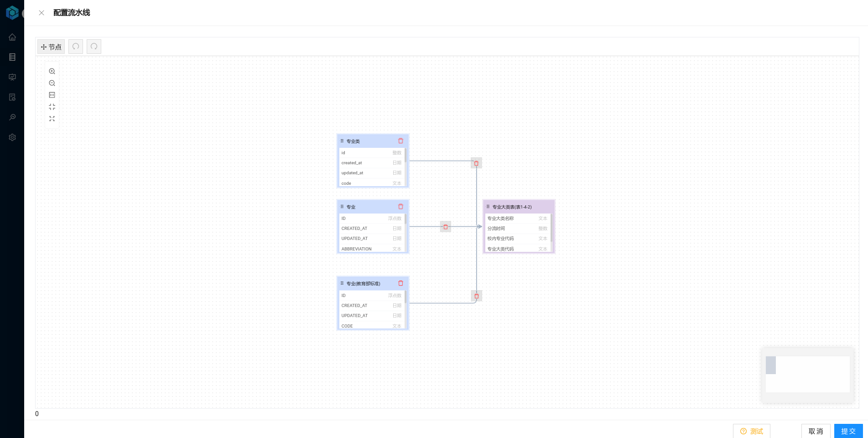Click the ABBREVIATION field in 专业 node
868x438 pixels.
(x=371, y=248)
